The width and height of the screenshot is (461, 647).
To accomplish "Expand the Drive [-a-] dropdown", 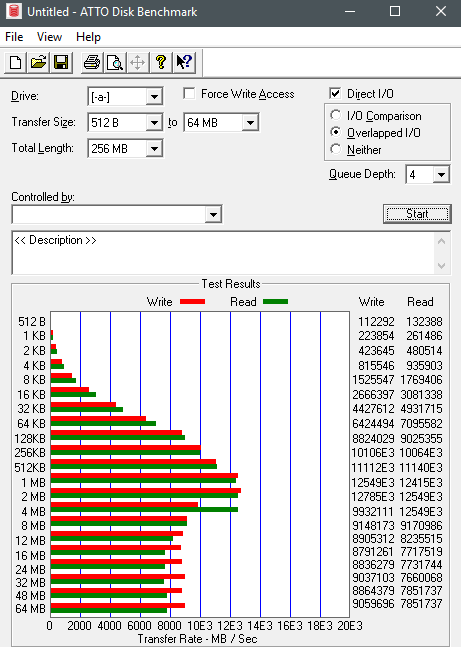I will (154, 97).
